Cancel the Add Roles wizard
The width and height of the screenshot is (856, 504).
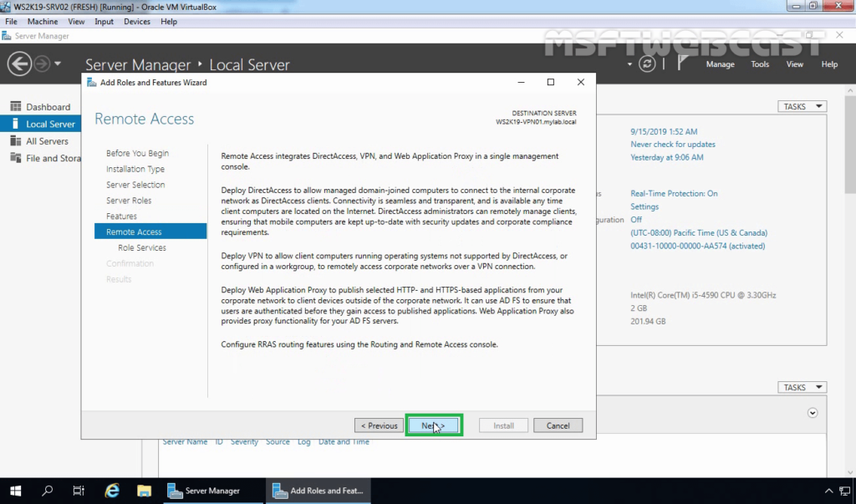[x=558, y=425]
